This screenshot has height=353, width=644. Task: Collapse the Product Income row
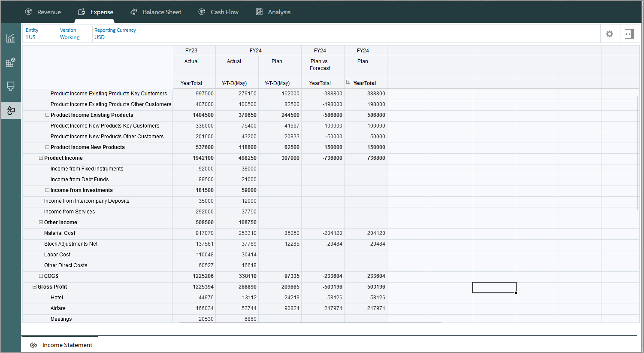(x=41, y=158)
